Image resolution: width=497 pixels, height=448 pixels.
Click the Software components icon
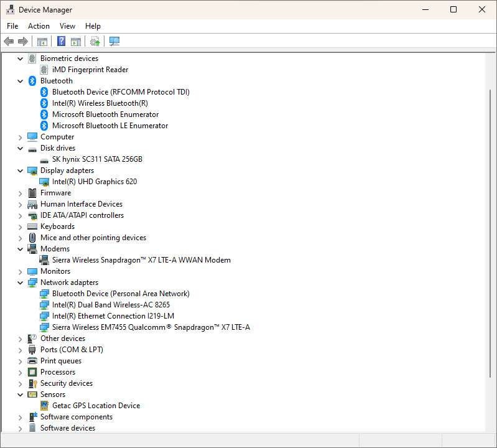(x=32, y=417)
